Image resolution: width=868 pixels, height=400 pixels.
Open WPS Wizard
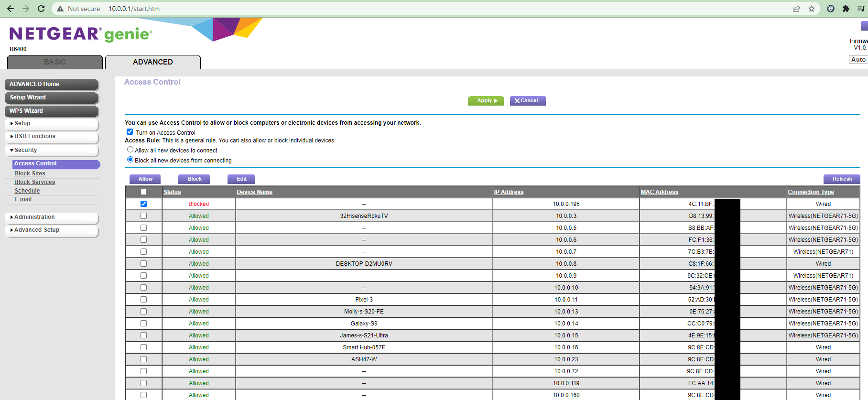tap(52, 111)
